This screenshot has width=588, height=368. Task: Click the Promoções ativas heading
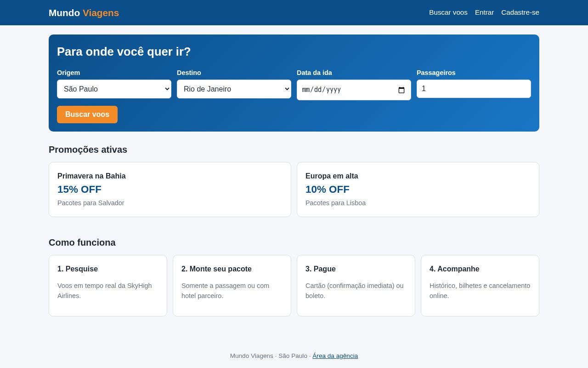88,150
